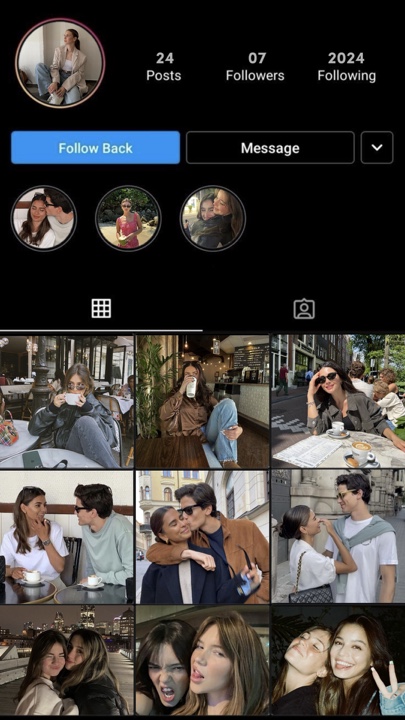
Task: Expand the suggested accounts chevron button
Action: pos(377,147)
